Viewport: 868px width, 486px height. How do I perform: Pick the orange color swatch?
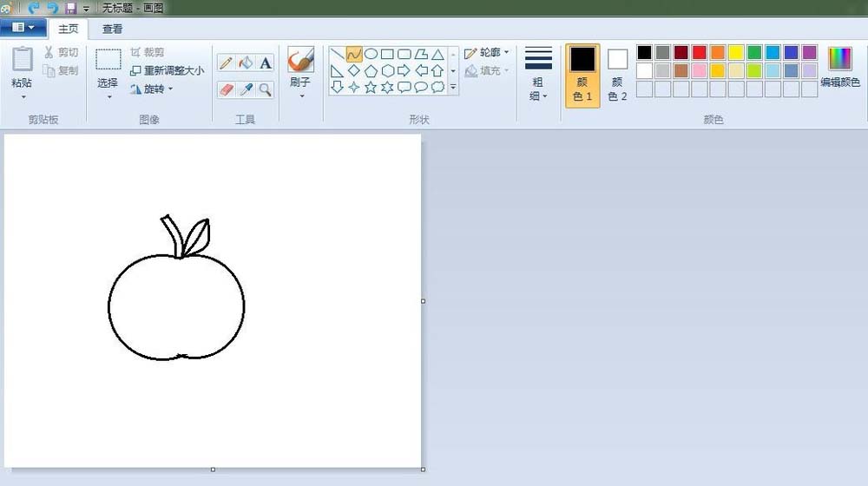coord(718,52)
